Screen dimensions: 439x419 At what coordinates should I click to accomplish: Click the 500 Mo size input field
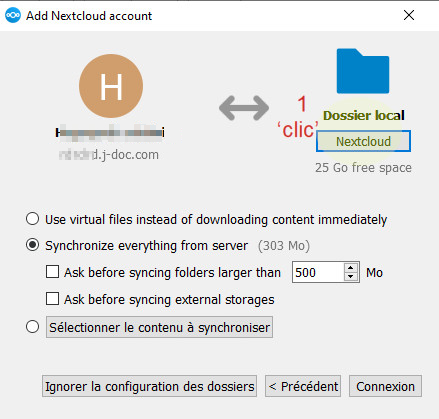point(318,272)
